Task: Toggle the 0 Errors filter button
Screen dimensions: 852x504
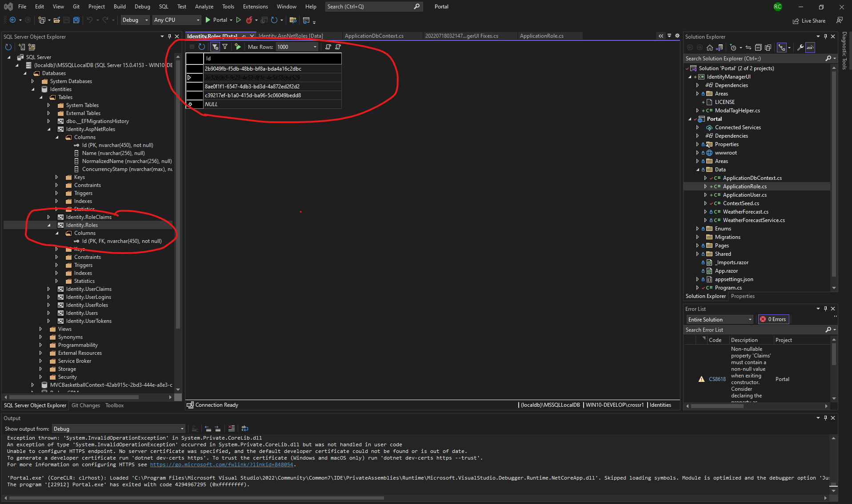Action: (x=773, y=319)
